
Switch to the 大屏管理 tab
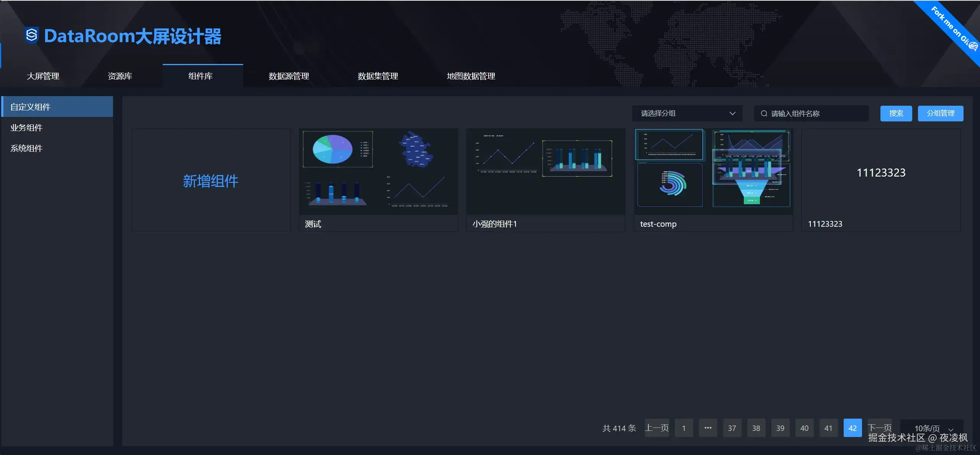tap(43, 76)
